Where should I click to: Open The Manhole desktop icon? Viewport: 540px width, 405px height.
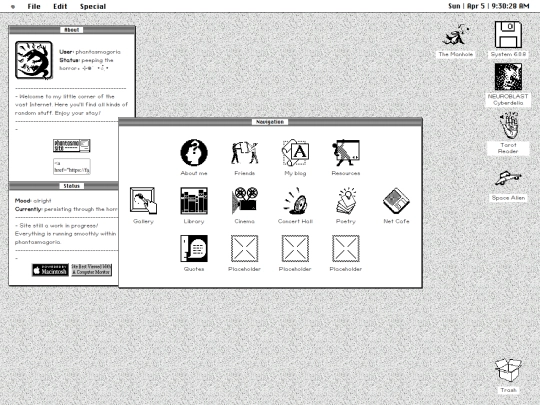[x=456, y=35]
